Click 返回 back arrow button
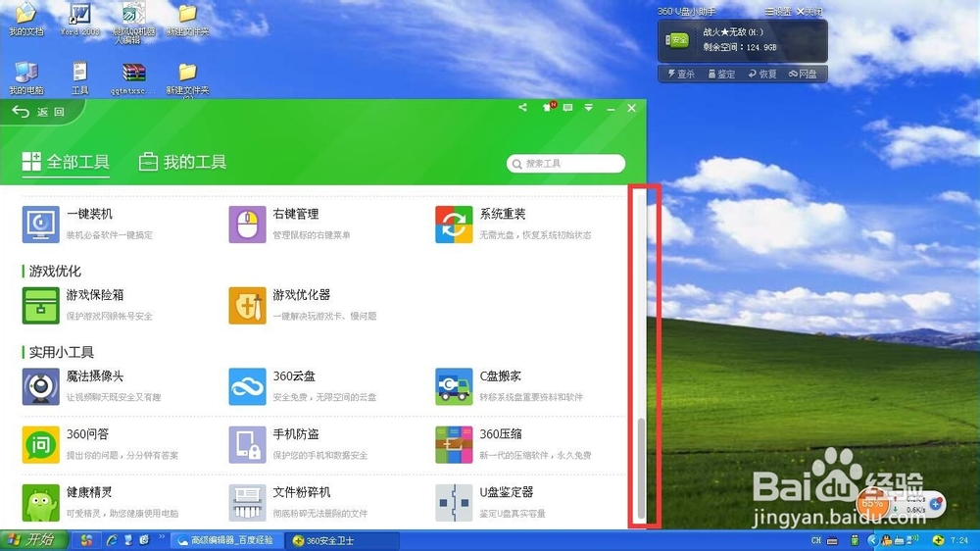 (x=41, y=112)
